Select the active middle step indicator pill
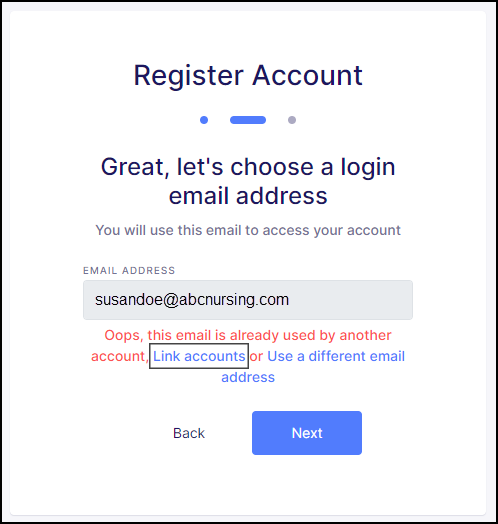This screenshot has width=498, height=524. tap(248, 120)
